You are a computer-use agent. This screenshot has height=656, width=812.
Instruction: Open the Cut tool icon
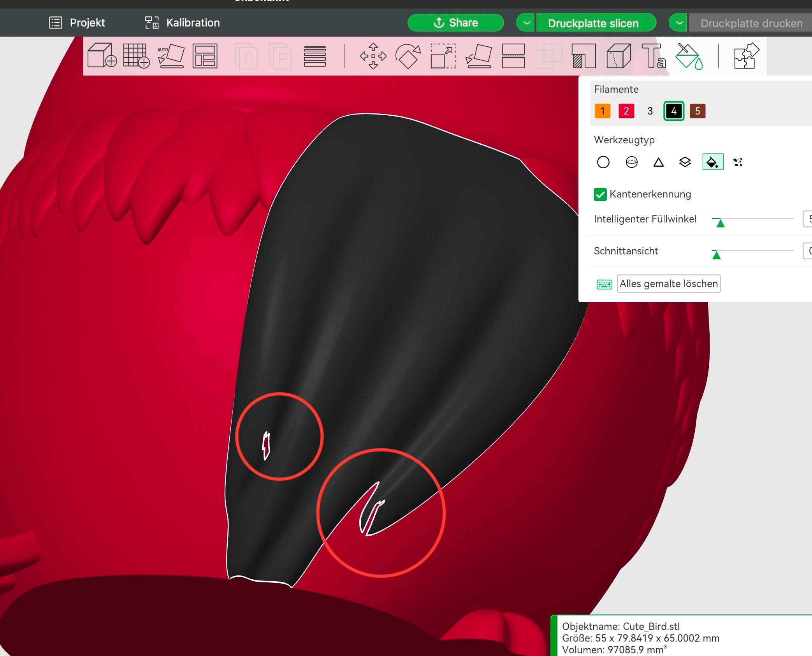pyautogui.click(x=513, y=56)
